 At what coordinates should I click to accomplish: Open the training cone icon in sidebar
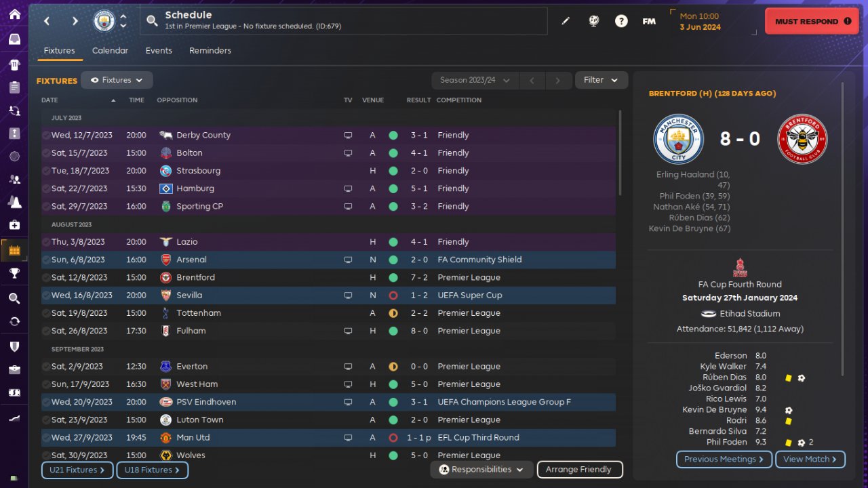[x=14, y=202]
